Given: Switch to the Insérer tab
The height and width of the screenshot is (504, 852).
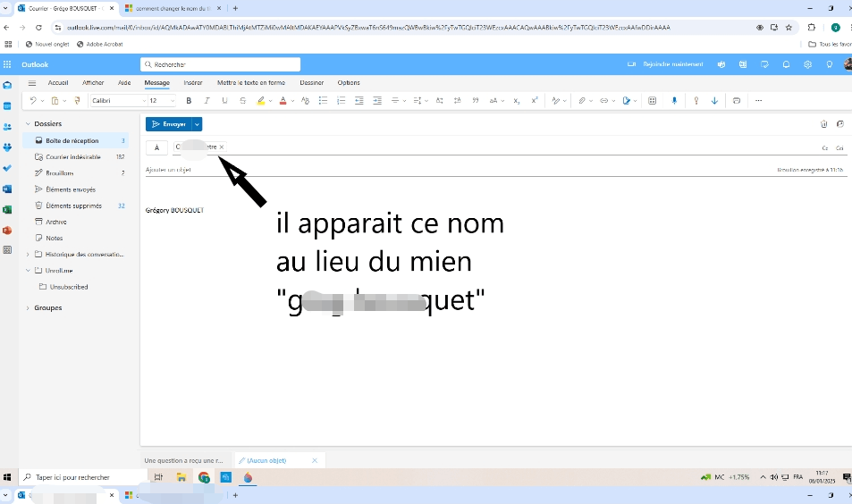Looking at the screenshot, I should pyautogui.click(x=193, y=82).
